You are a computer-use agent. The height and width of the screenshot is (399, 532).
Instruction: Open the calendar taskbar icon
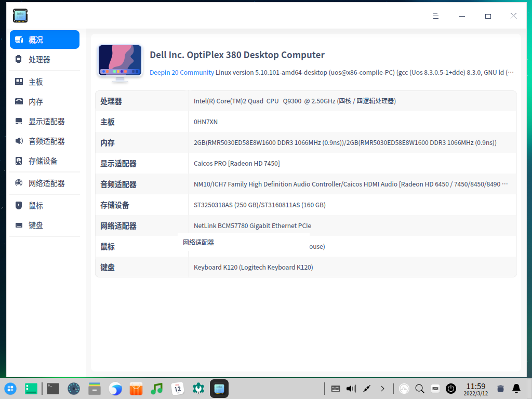[x=178, y=389]
